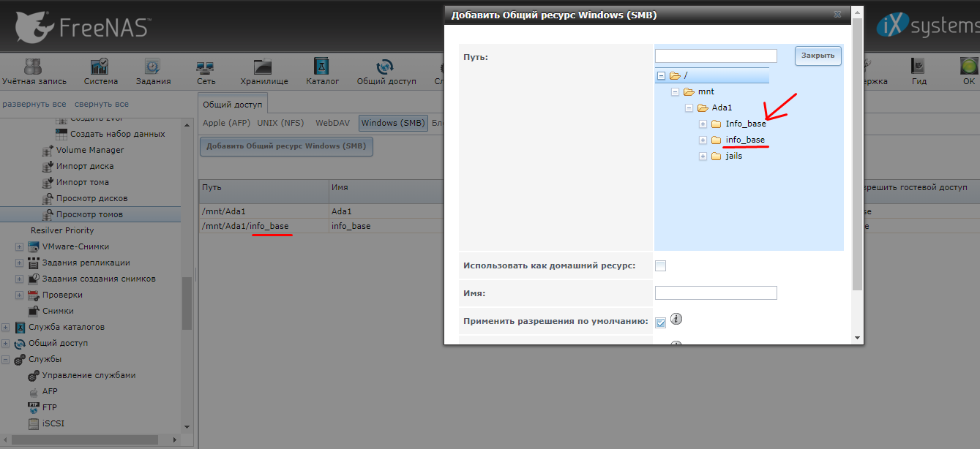Click Info_base folder icon in path tree
Screen dimensions: 980x449
click(x=717, y=124)
